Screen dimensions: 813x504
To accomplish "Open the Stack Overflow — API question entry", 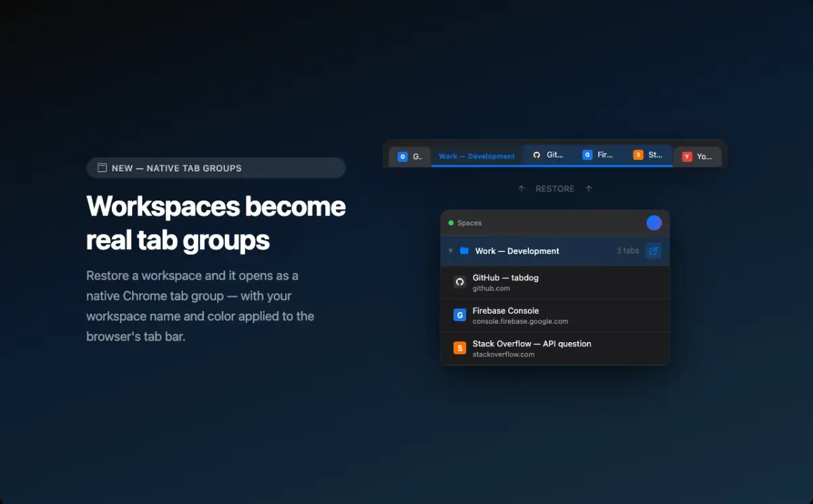I will click(x=531, y=343).
